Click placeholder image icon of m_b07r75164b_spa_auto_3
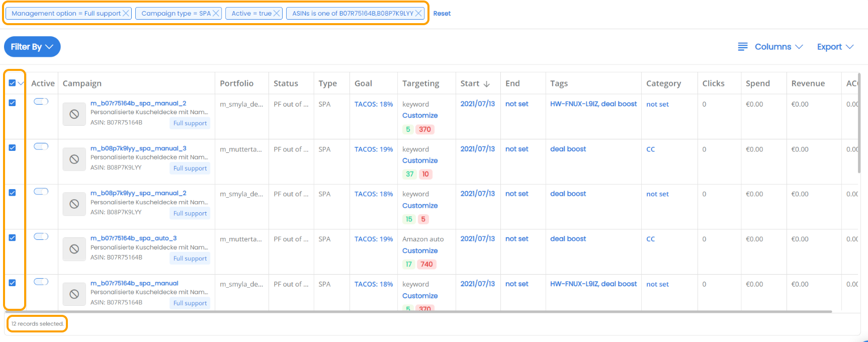This screenshot has width=868, height=342. (x=74, y=249)
